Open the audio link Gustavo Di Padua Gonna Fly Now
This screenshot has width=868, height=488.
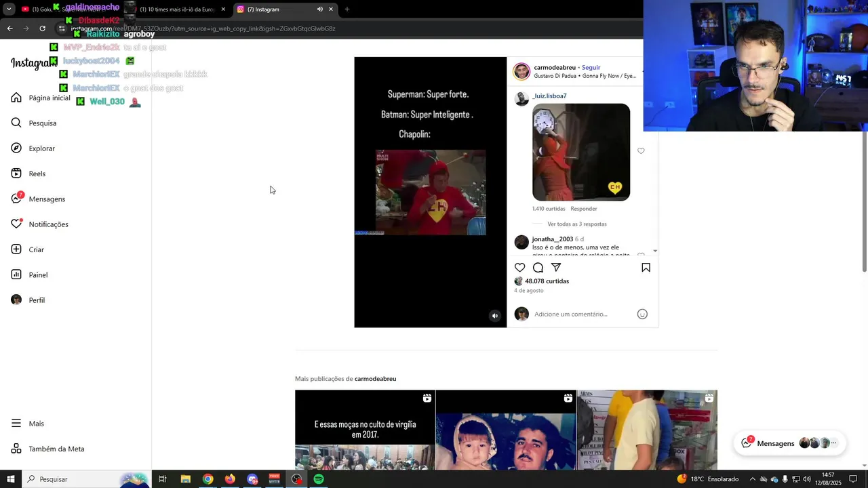[585, 76]
